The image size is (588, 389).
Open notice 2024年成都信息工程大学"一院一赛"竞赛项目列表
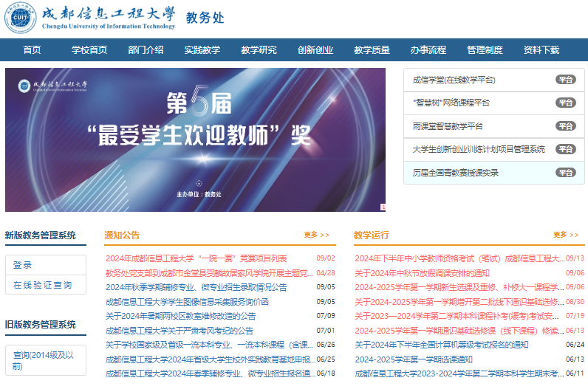click(x=196, y=258)
